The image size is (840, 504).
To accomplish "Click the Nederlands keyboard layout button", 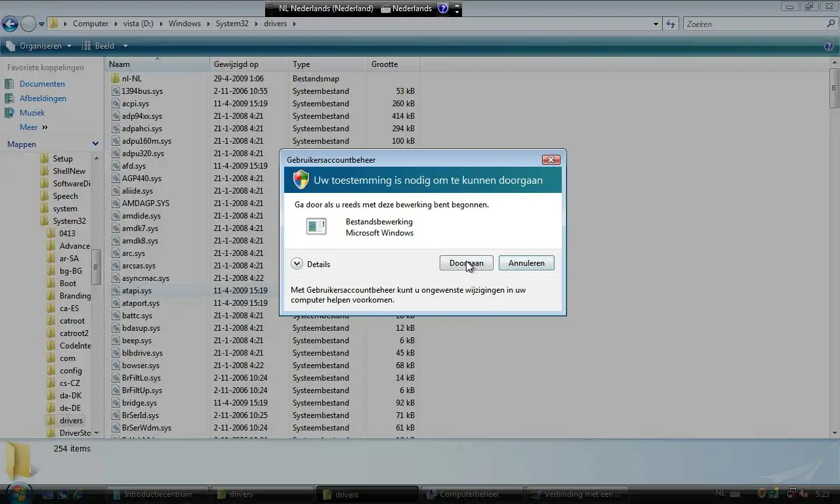I will (x=407, y=9).
